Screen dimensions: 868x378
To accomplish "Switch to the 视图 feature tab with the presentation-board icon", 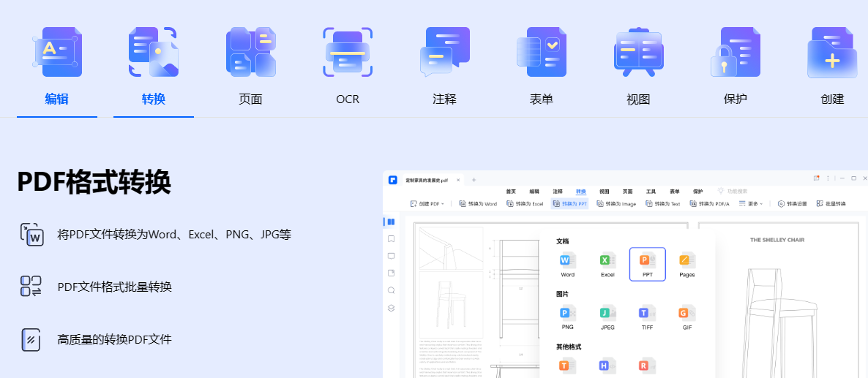I will pyautogui.click(x=638, y=67).
